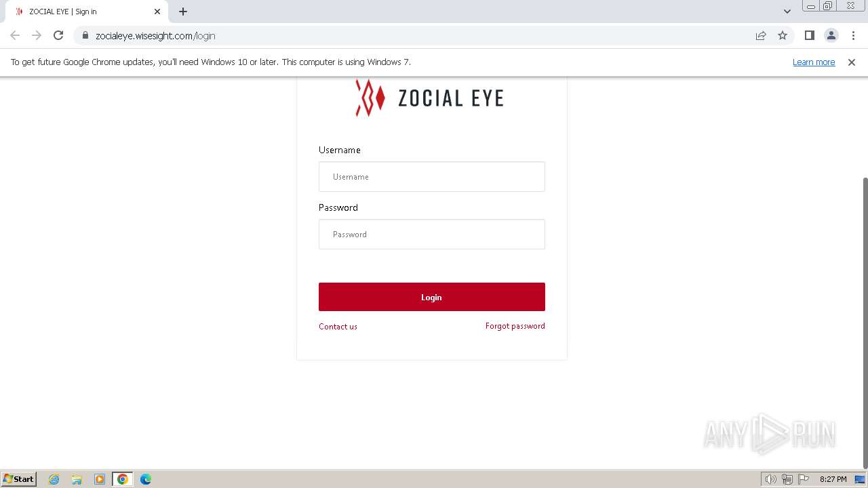Click the volume speaker tray icon
This screenshot has height=488, width=868.
pyautogui.click(x=770, y=479)
